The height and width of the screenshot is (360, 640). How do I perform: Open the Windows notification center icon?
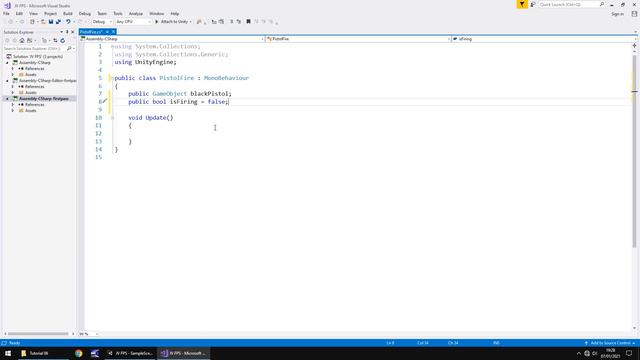click(x=629, y=353)
